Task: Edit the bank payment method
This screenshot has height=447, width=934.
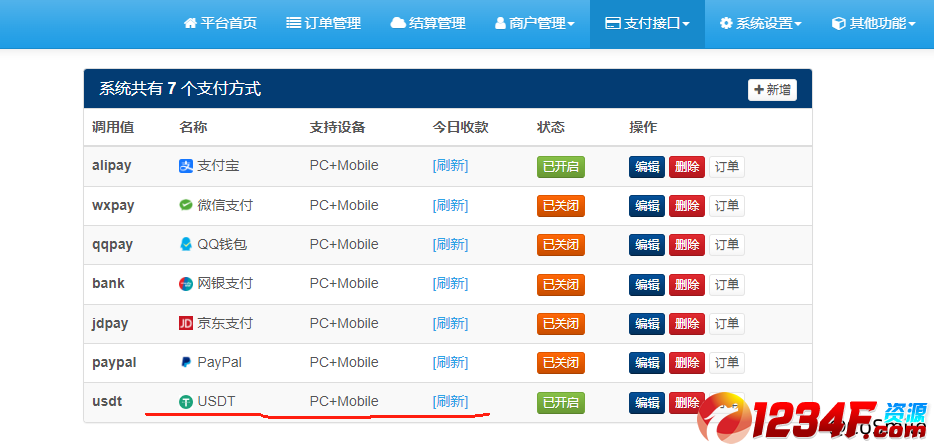Action: coord(647,285)
